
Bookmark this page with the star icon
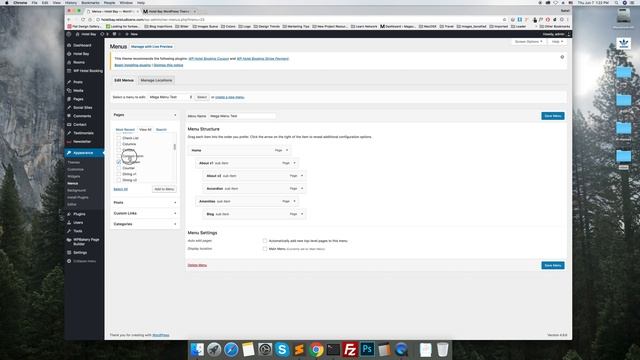[504, 20]
